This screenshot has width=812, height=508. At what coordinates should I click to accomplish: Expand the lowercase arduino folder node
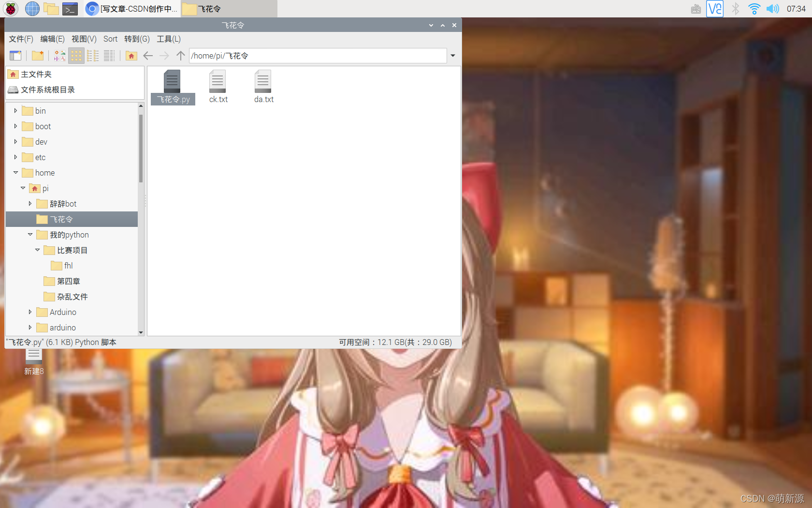(x=30, y=328)
